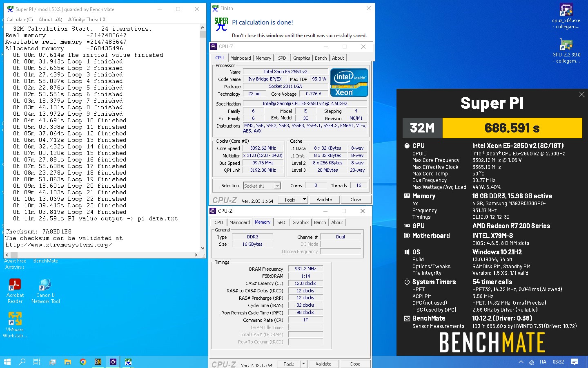Show hidden tray icons chevron
The image size is (588, 368).
coord(521,362)
